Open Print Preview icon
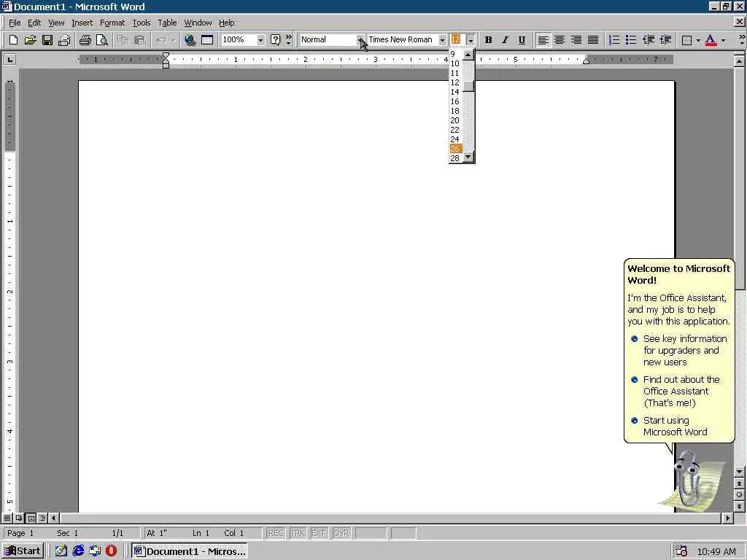 (102, 40)
